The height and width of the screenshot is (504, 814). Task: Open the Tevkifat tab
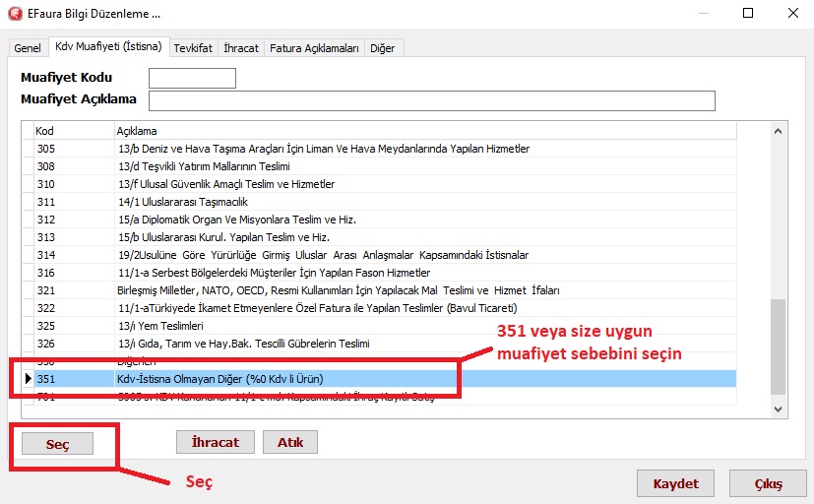(x=192, y=48)
